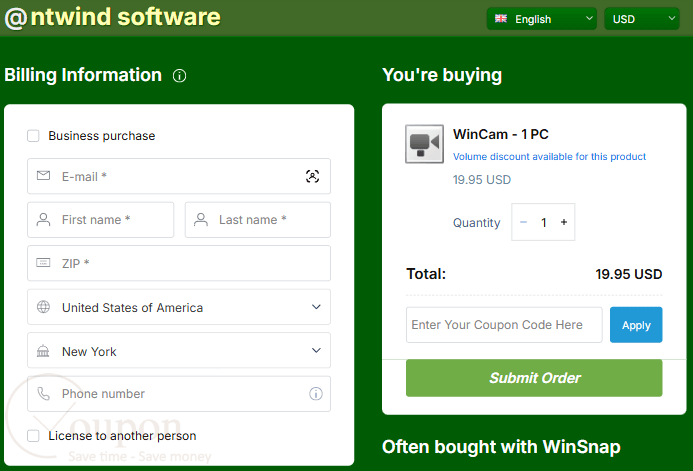Focus the ZIP input field

tap(179, 263)
